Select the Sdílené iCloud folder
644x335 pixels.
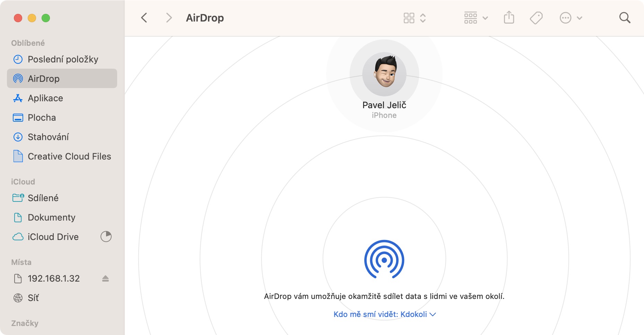pyautogui.click(x=43, y=198)
